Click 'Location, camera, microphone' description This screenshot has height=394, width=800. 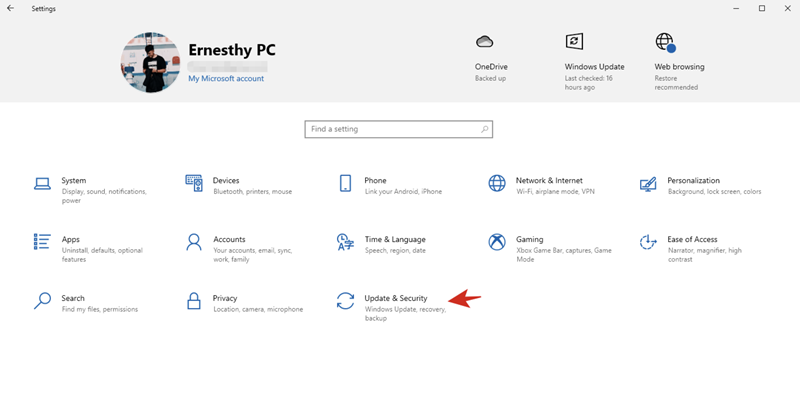point(258,309)
